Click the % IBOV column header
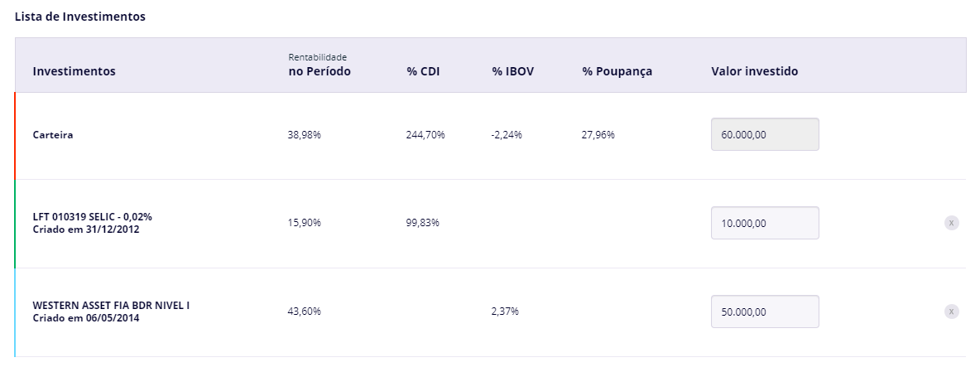This screenshot has height=372, width=980. coord(512,71)
